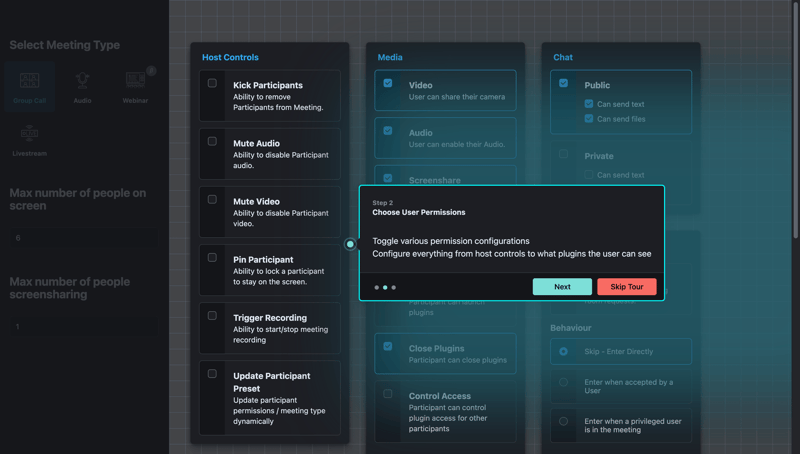The image size is (800, 454).
Task: Check the Control Access checkbox
Action: click(388, 394)
